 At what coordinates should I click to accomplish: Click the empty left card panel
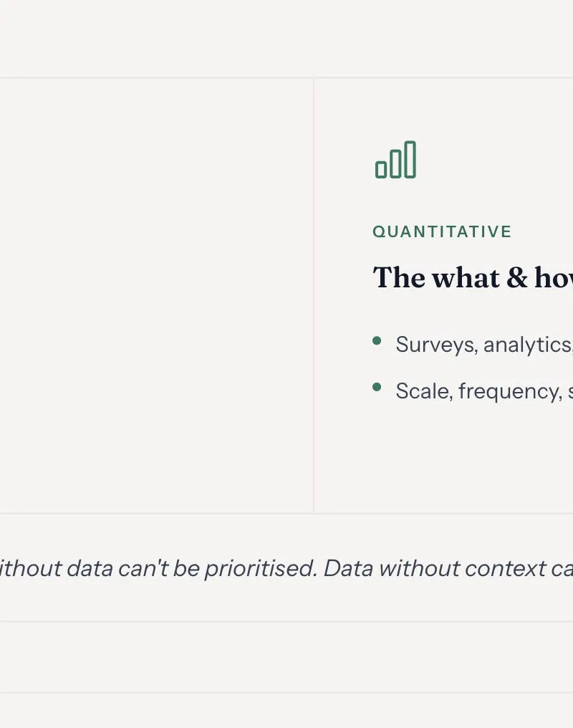(x=156, y=296)
